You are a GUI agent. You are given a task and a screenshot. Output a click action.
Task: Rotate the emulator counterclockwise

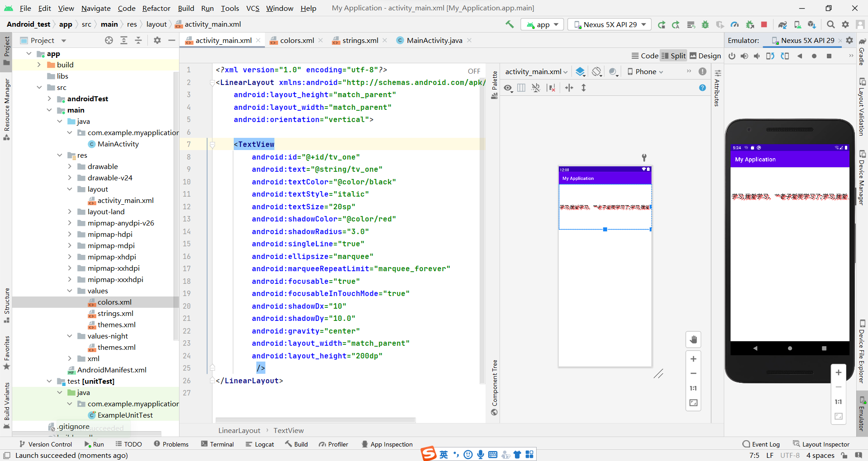tap(770, 56)
